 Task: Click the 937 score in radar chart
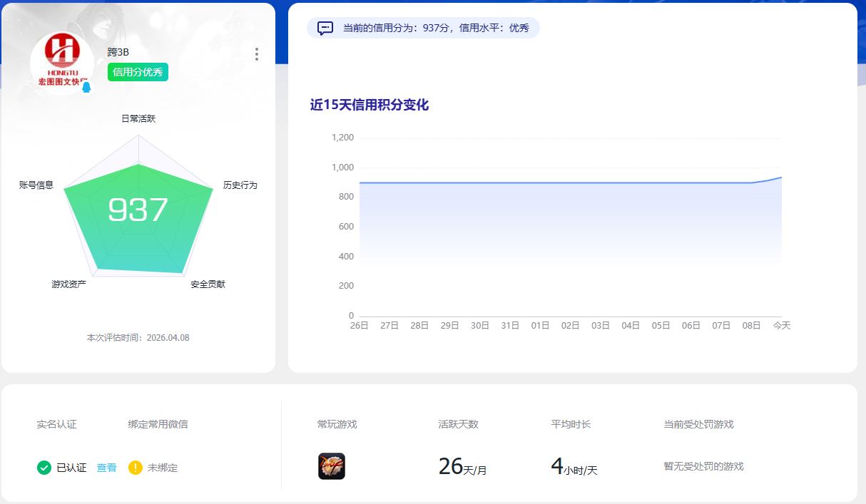[138, 210]
